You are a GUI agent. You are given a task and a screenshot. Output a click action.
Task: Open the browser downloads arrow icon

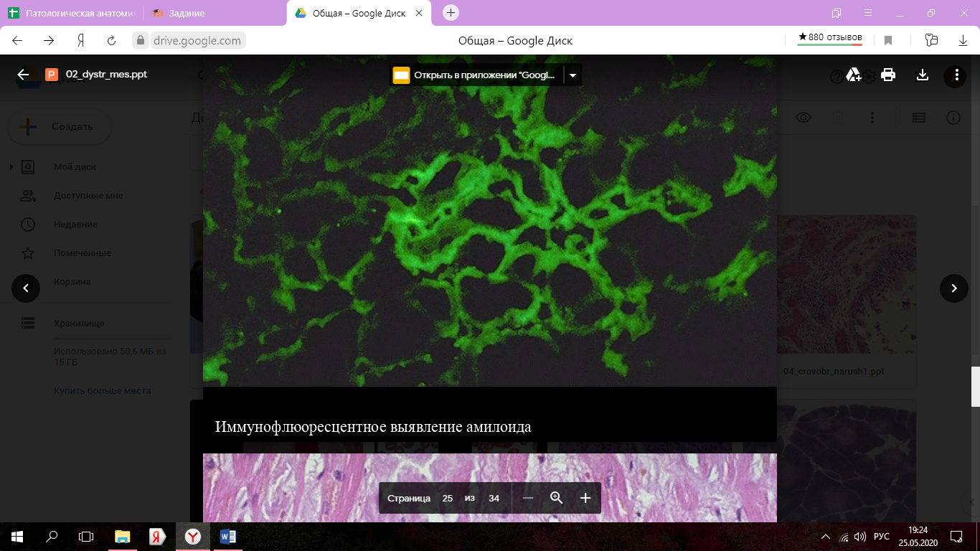click(x=963, y=41)
